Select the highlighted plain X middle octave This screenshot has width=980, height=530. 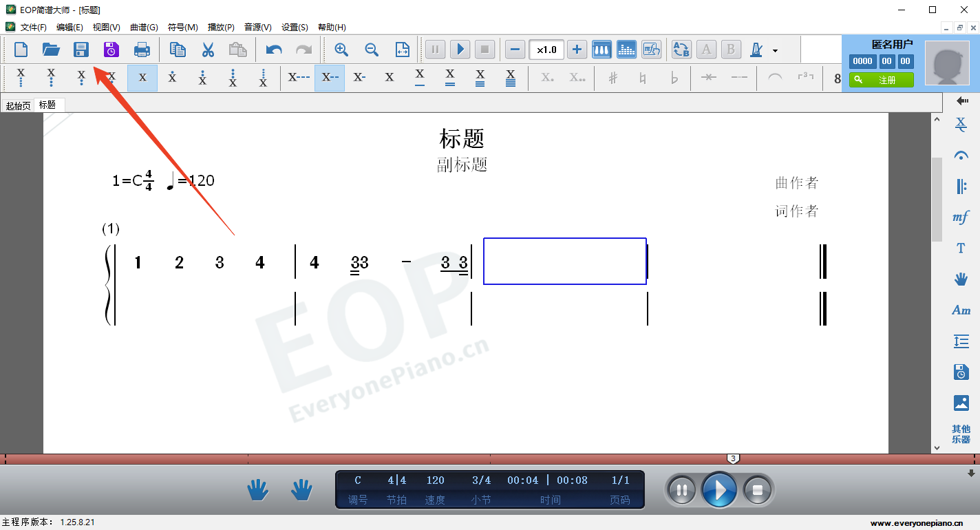142,78
